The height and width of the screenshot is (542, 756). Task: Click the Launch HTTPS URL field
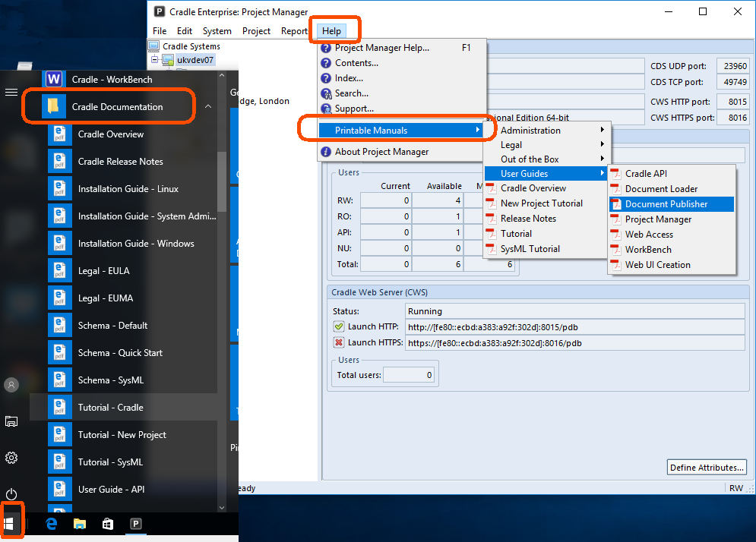(574, 343)
